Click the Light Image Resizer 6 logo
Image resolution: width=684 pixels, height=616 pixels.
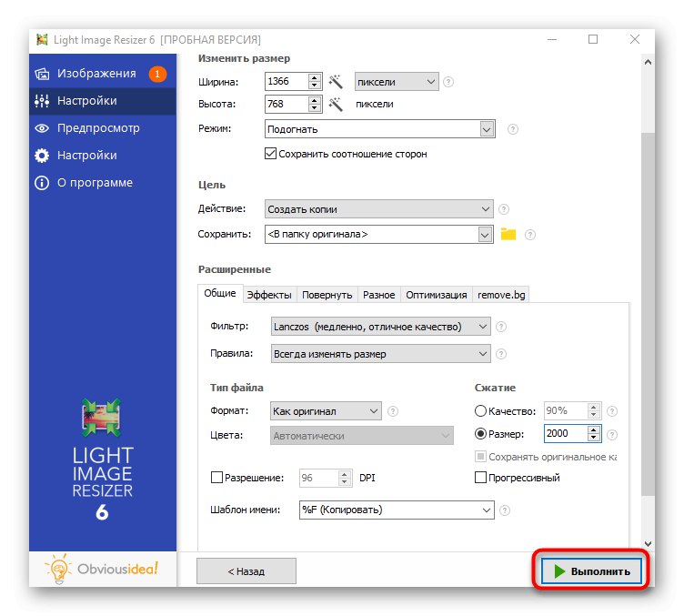(x=102, y=459)
